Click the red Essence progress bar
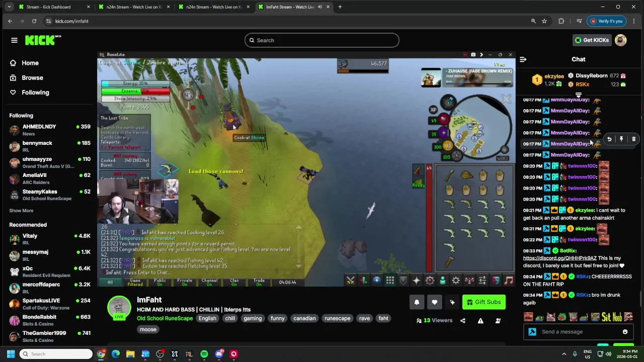Viewport: 644px width, 362px height. [x=136, y=91]
